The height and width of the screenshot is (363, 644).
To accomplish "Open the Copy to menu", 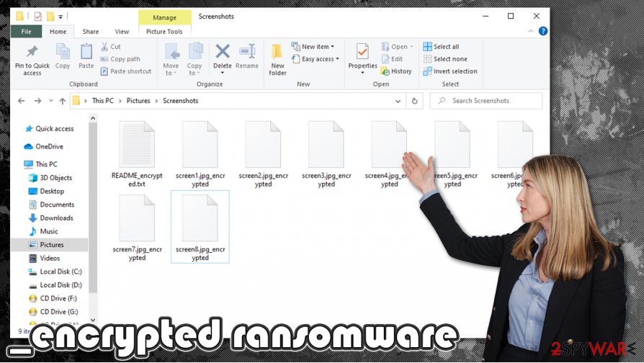I will coord(194,60).
